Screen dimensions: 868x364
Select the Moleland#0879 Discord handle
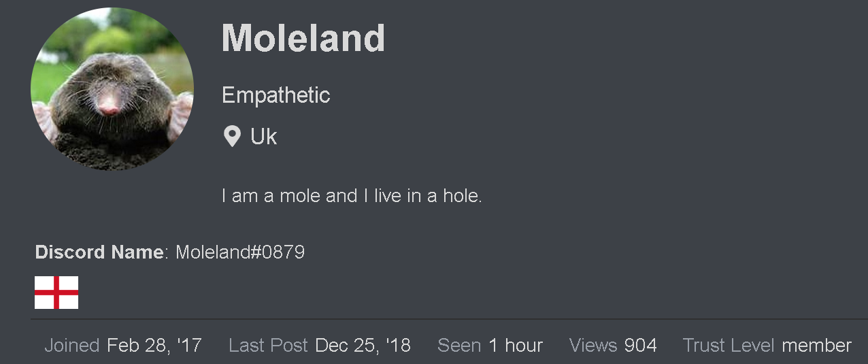240,252
